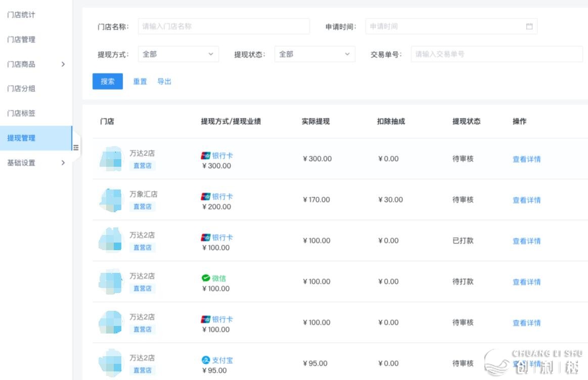Click the sidebar collapse handle icon

(x=76, y=148)
